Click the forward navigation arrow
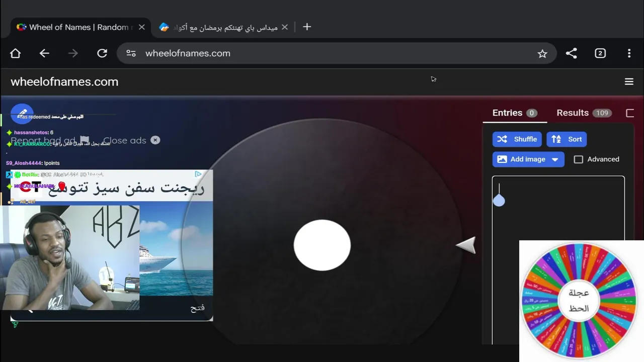 73,53
